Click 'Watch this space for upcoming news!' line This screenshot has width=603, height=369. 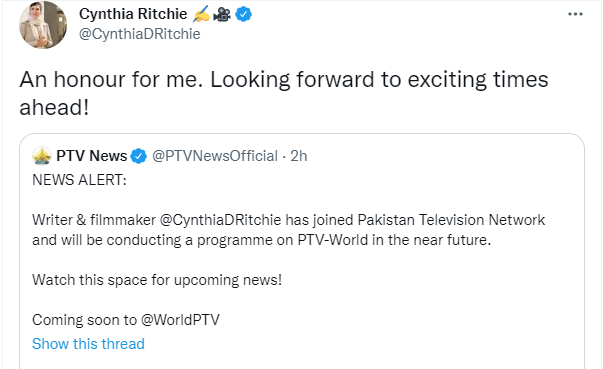pos(157,280)
